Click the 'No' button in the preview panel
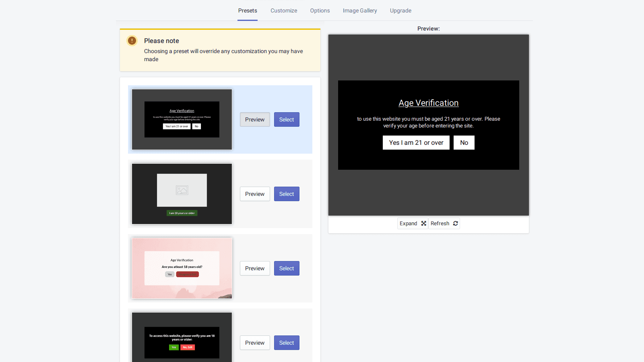This screenshot has height=362, width=644. pos(464,142)
